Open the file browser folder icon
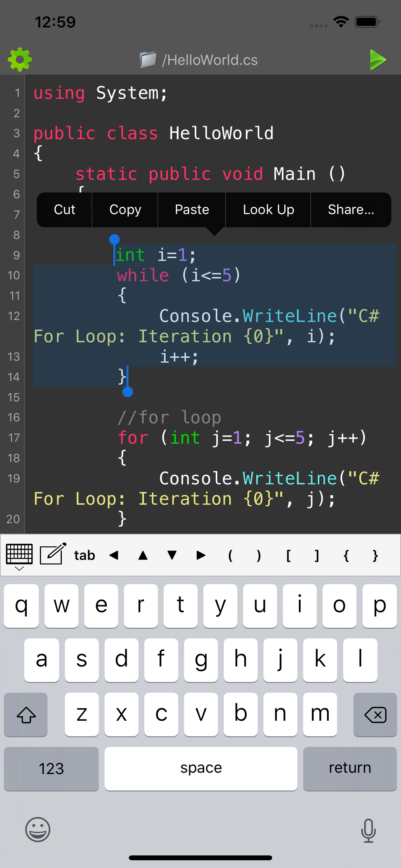 pyautogui.click(x=148, y=60)
